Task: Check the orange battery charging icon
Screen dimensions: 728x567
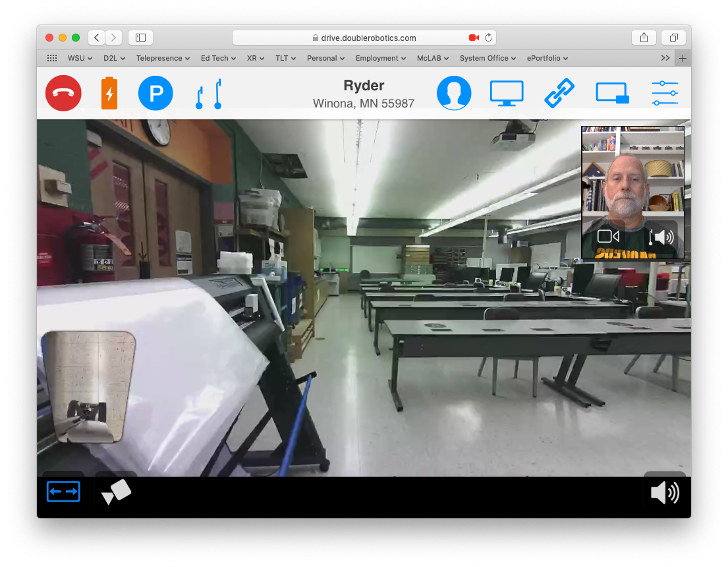Action: [x=109, y=94]
